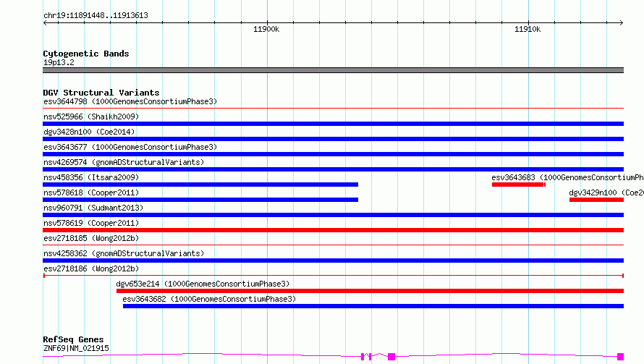This screenshot has height=364, width=644.
Task: Click the short red bar under esv3643683
Action: click(x=519, y=185)
